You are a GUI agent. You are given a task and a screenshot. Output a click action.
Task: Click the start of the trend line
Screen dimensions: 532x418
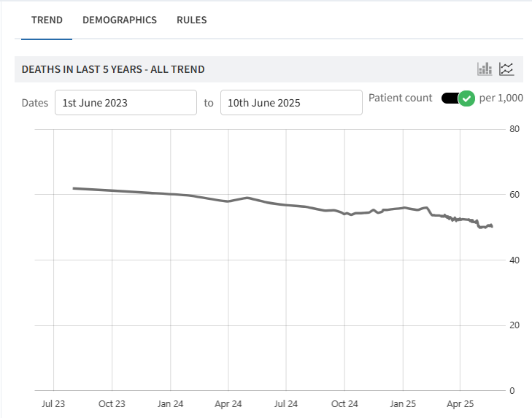pyautogui.click(x=74, y=188)
